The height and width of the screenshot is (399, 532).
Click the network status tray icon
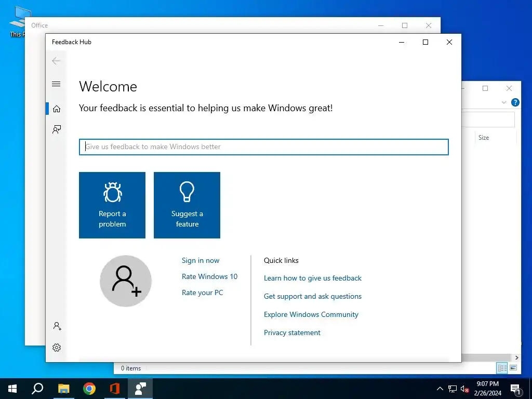[453, 389]
